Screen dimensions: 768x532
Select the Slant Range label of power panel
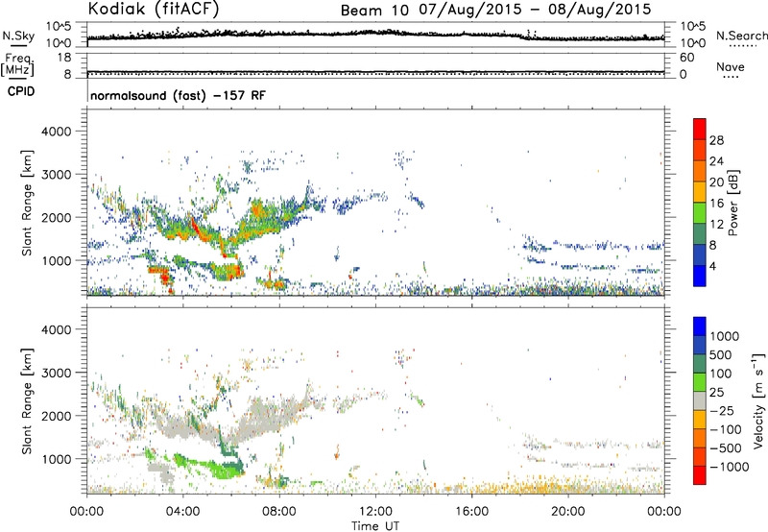pos(27,203)
